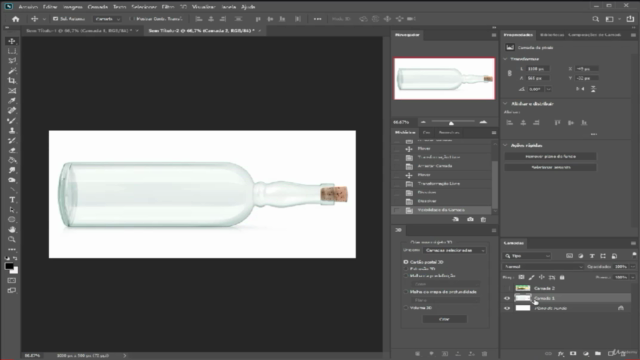Select the Rectangular Marquee tool

coord(12,51)
